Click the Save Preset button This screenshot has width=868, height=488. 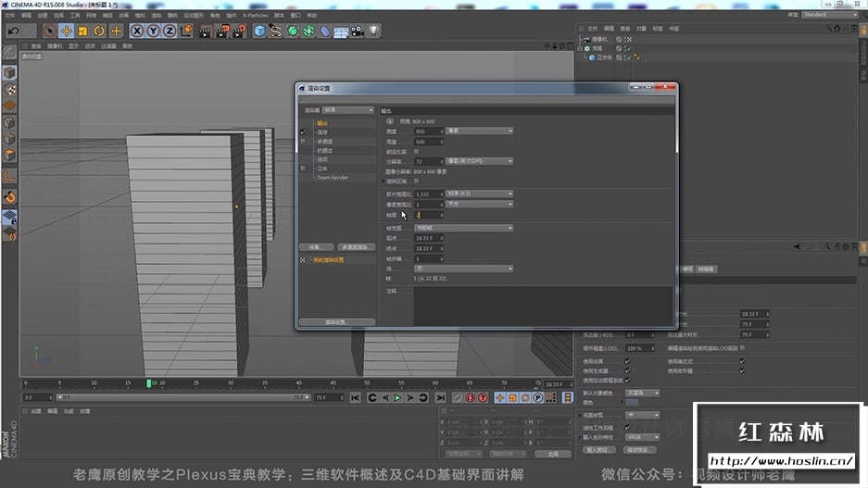pos(639,450)
